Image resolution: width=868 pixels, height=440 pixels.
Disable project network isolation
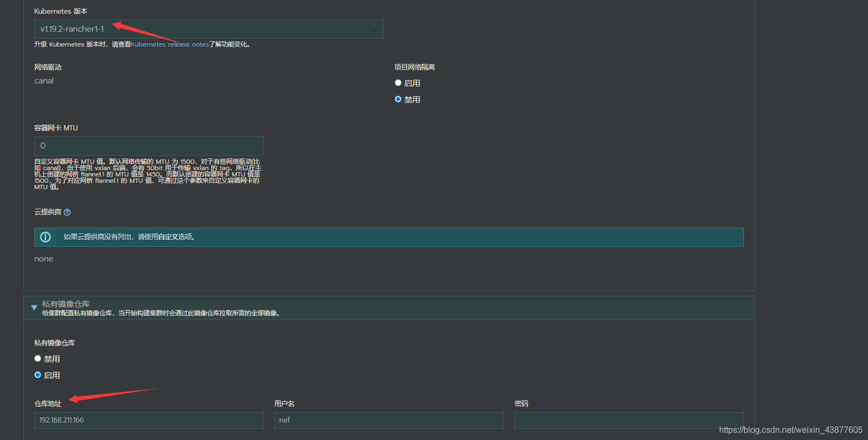398,99
